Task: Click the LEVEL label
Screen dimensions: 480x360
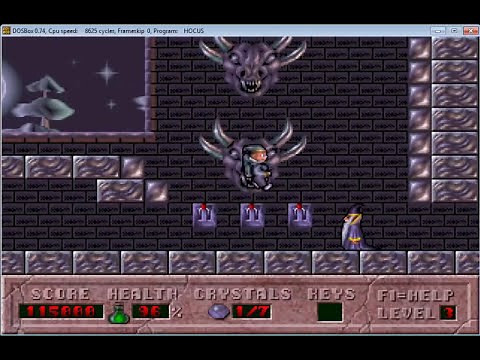Action: coord(406,313)
